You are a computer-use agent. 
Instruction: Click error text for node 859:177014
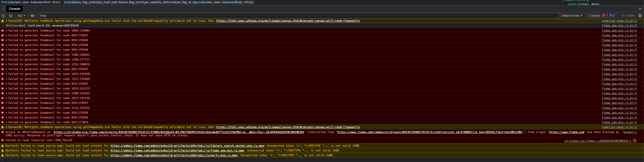click(x=48, y=122)
